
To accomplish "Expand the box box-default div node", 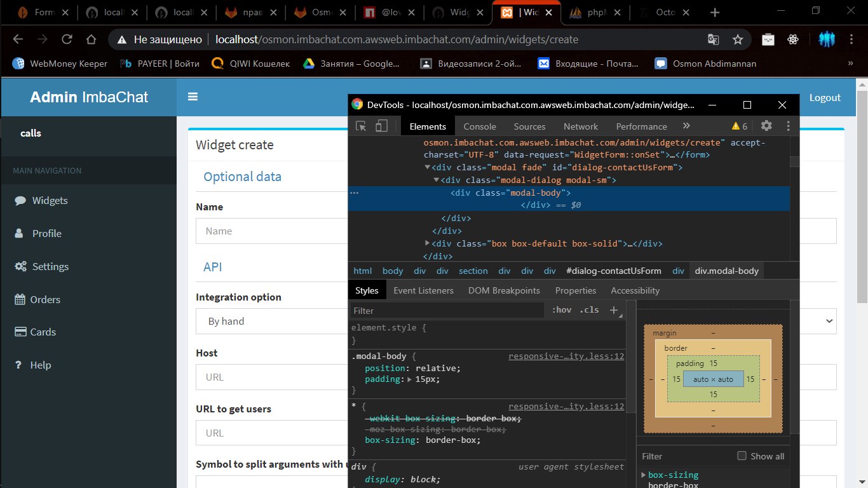I will [x=428, y=243].
